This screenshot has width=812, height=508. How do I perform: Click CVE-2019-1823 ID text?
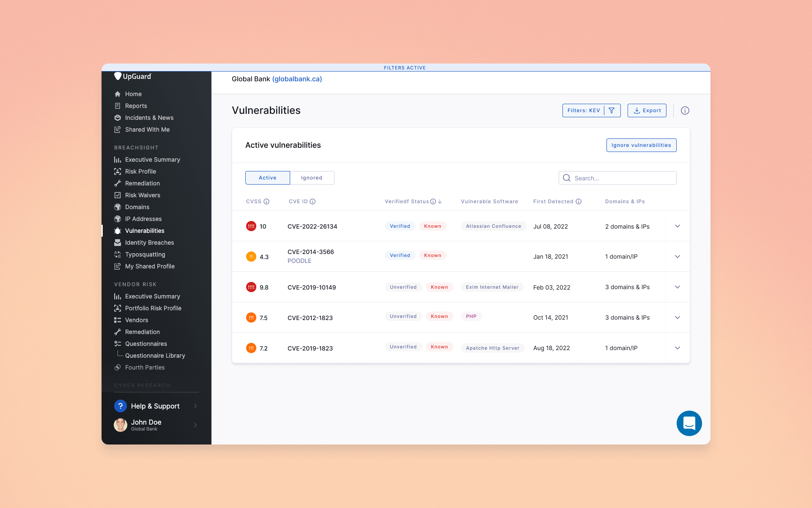tap(310, 348)
